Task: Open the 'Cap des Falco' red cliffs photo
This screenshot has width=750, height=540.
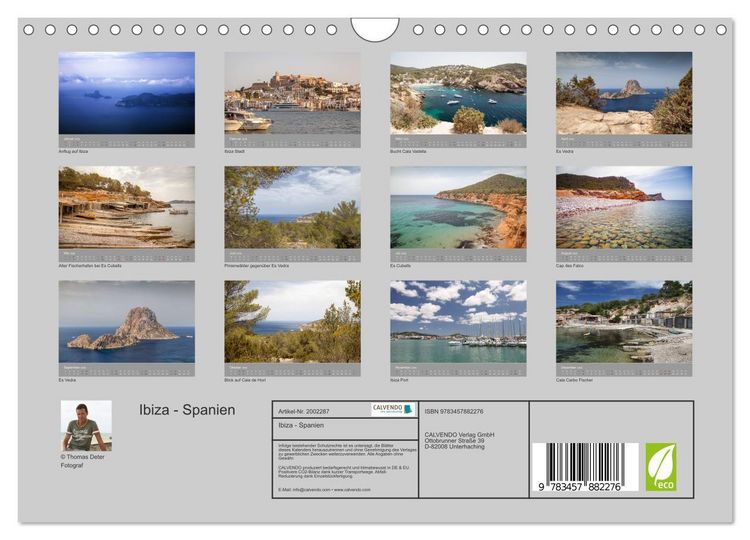Action: 624,207
